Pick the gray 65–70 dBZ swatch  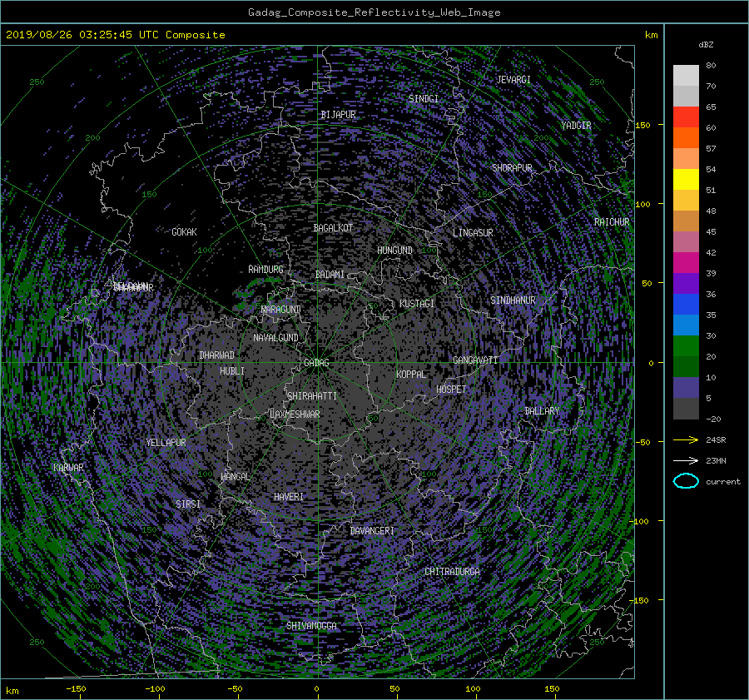tap(686, 96)
